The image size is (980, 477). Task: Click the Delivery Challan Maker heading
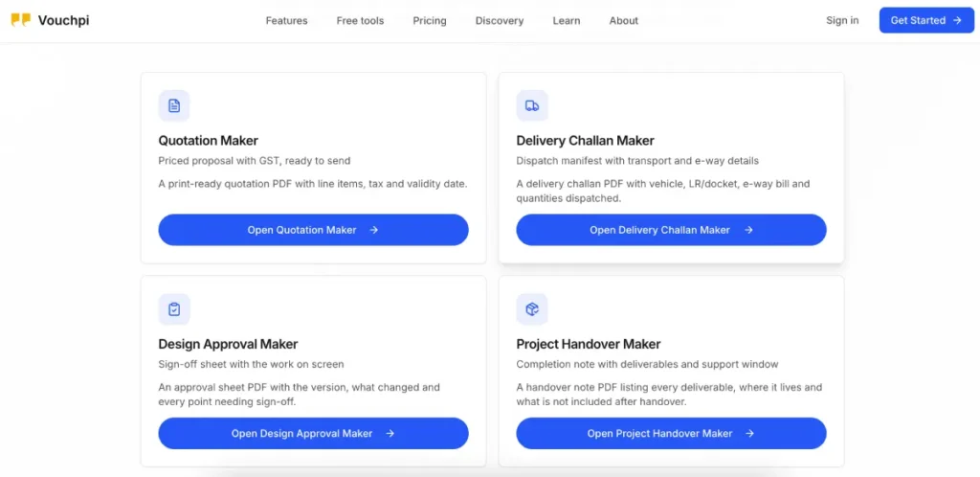tap(585, 141)
